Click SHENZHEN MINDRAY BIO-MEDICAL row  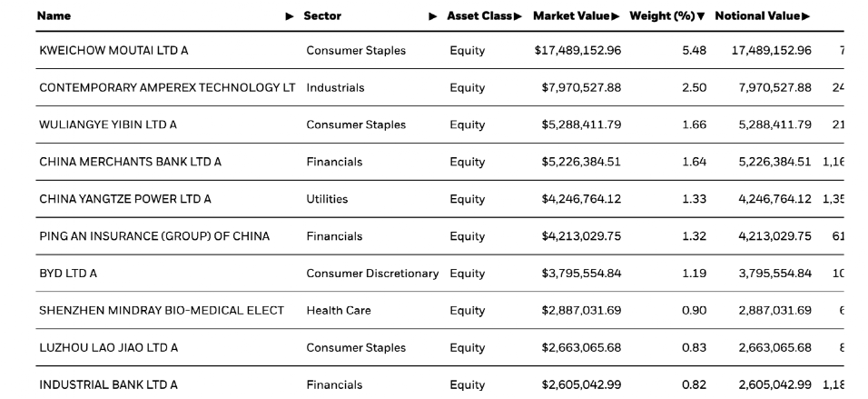pos(161,311)
